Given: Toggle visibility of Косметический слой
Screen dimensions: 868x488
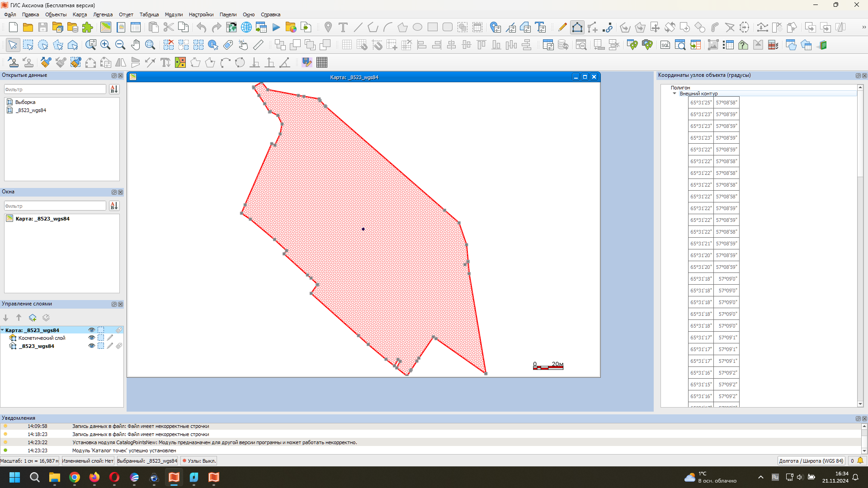Looking at the screenshot, I should pos(92,338).
